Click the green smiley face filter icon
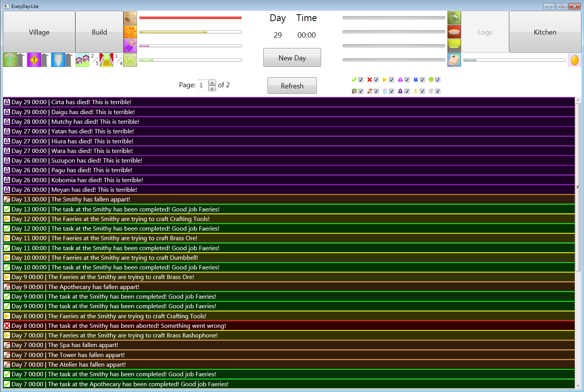Image resolution: width=584 pixels, height=392 pixels. (x=431, y=80)
